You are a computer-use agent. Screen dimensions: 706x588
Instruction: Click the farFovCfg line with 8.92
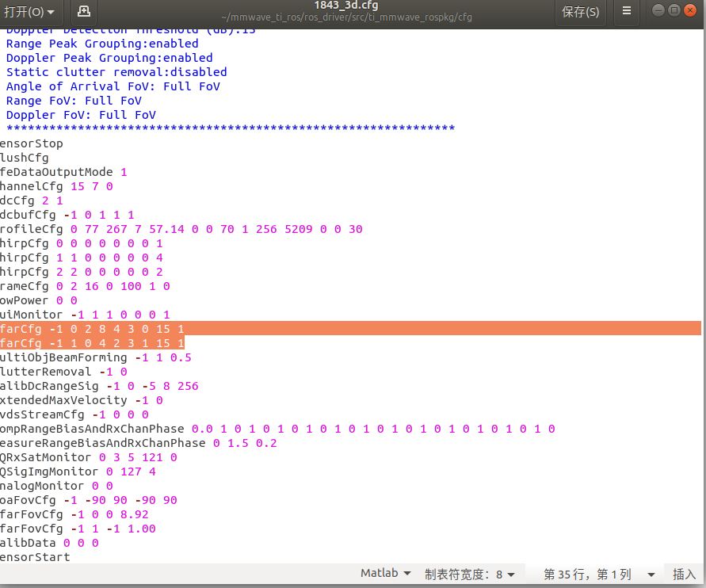coord(74,515)
